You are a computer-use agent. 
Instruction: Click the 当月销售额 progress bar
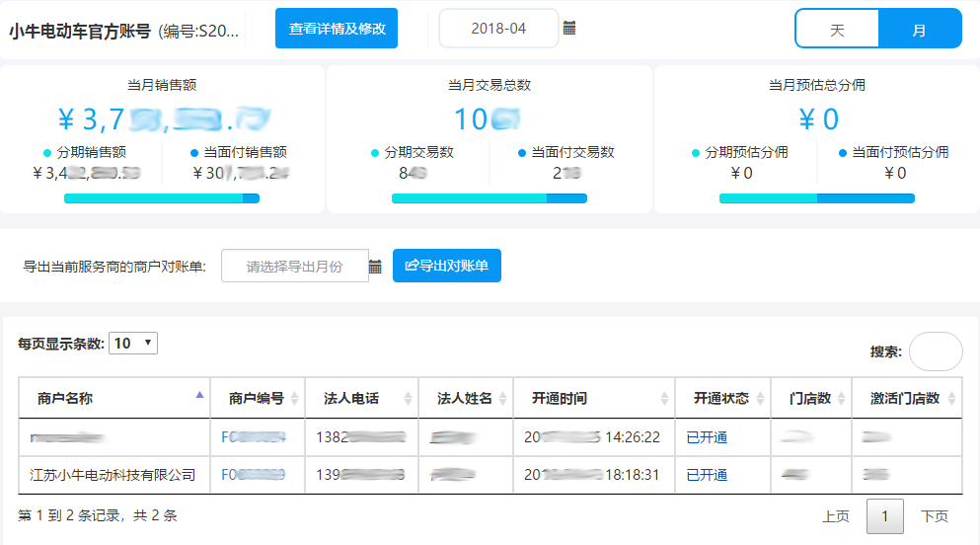coord(162,198)
